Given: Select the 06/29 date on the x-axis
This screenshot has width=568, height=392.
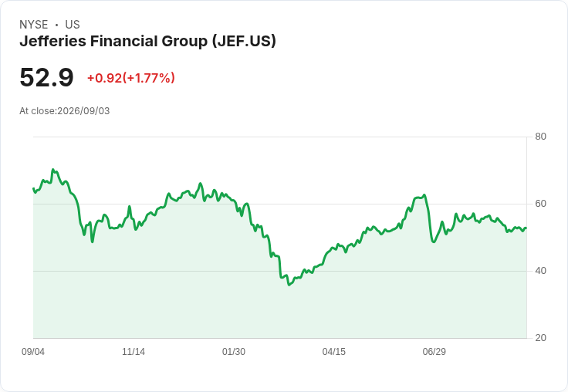Looking at the screenshot, I should [434, 352].
